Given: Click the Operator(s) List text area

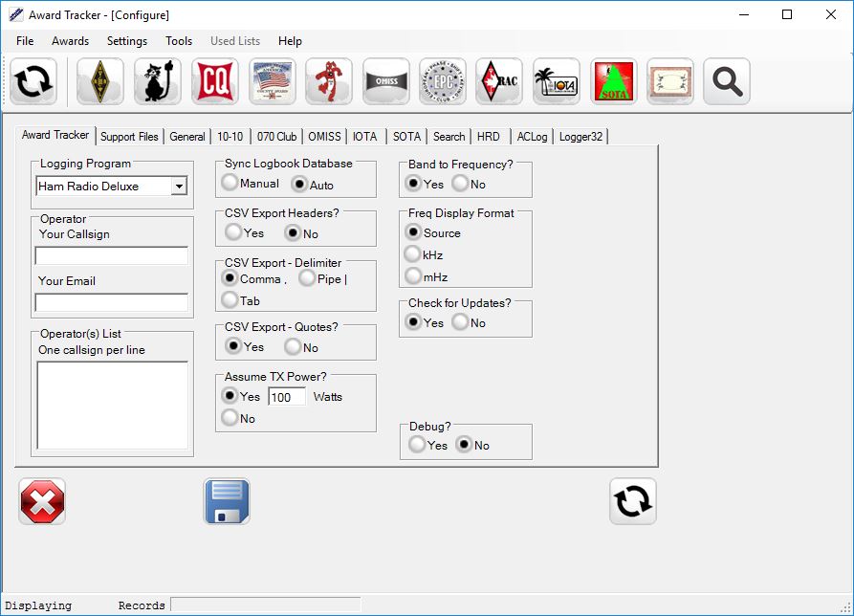Looking at the screenshot, I should pos(112,406).
